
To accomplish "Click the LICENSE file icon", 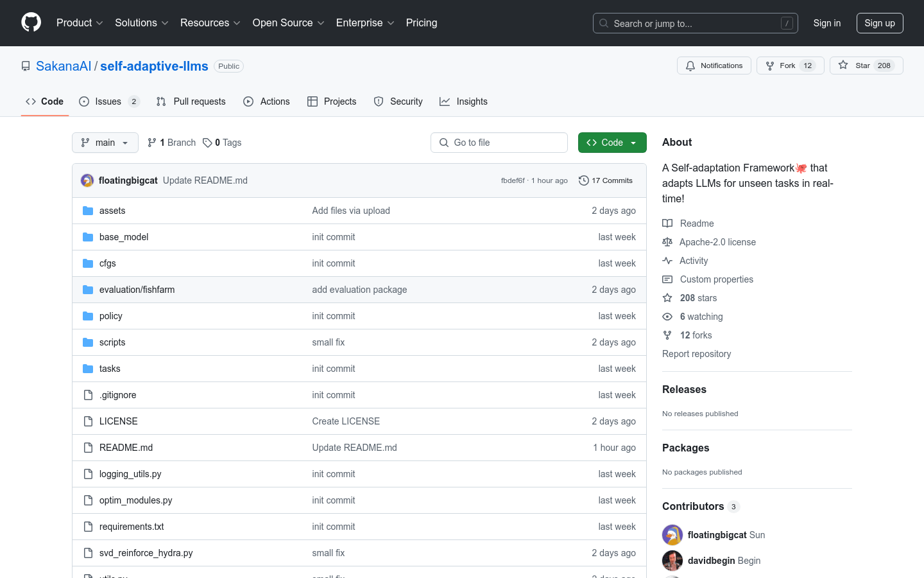I will [88, 421].
